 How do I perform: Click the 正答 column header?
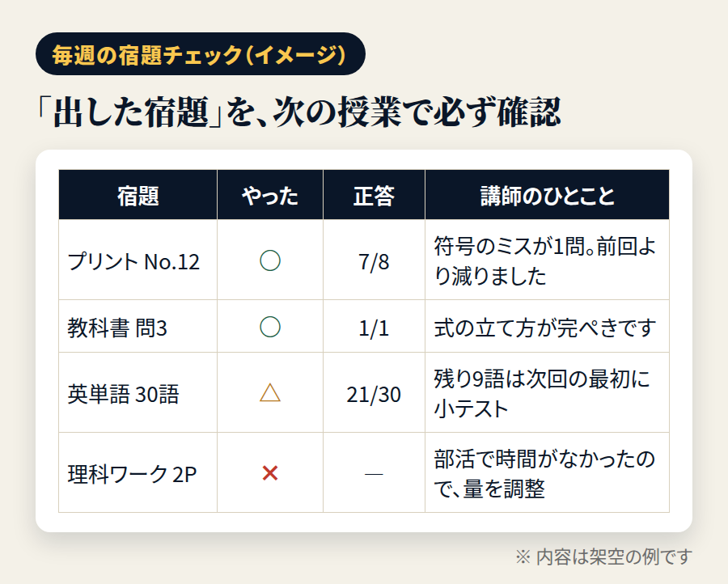[x=375, y=194]
